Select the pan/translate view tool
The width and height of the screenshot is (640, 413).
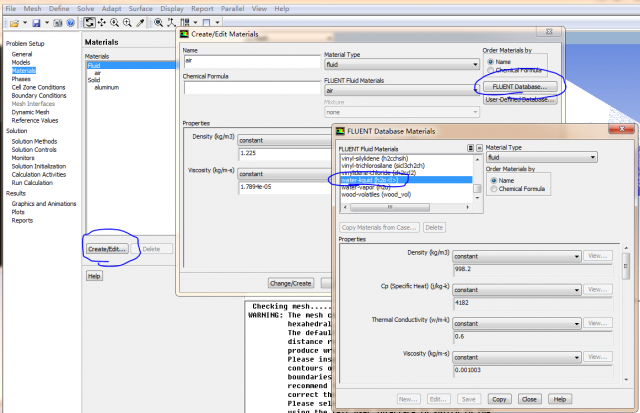click(x=103, y=22)
